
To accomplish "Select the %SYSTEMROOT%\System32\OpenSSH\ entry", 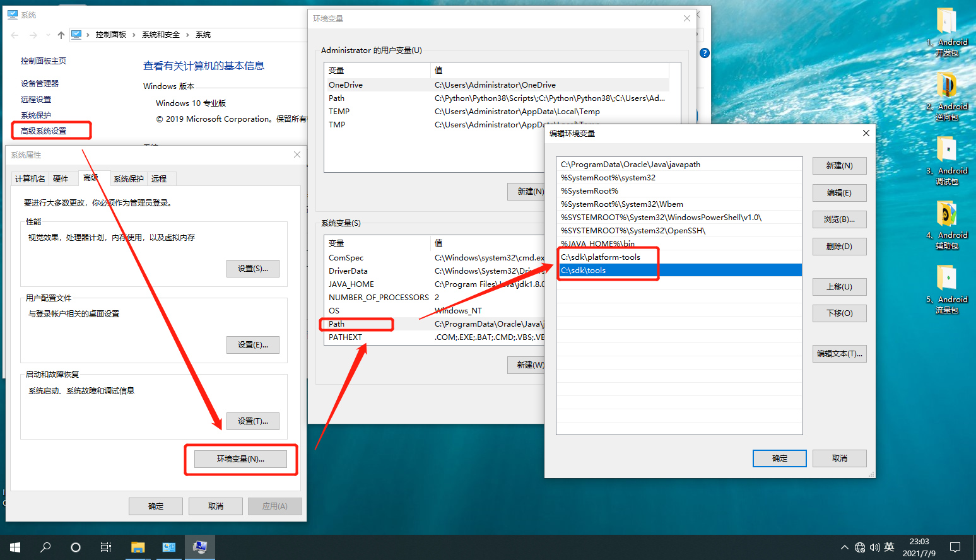I will coord(679,231).
